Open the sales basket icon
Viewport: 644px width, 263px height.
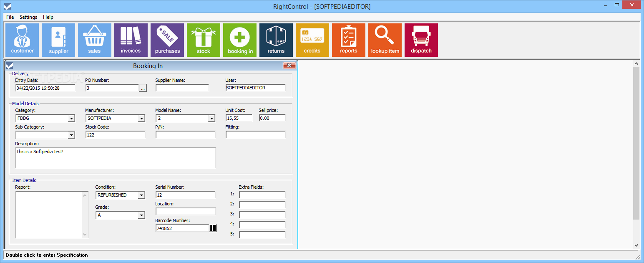pos(95,40)
